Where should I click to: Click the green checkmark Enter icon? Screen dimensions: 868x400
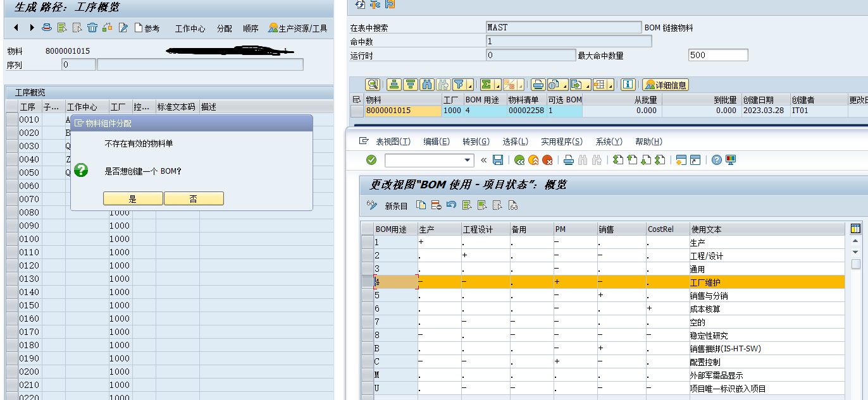point(371,160)
